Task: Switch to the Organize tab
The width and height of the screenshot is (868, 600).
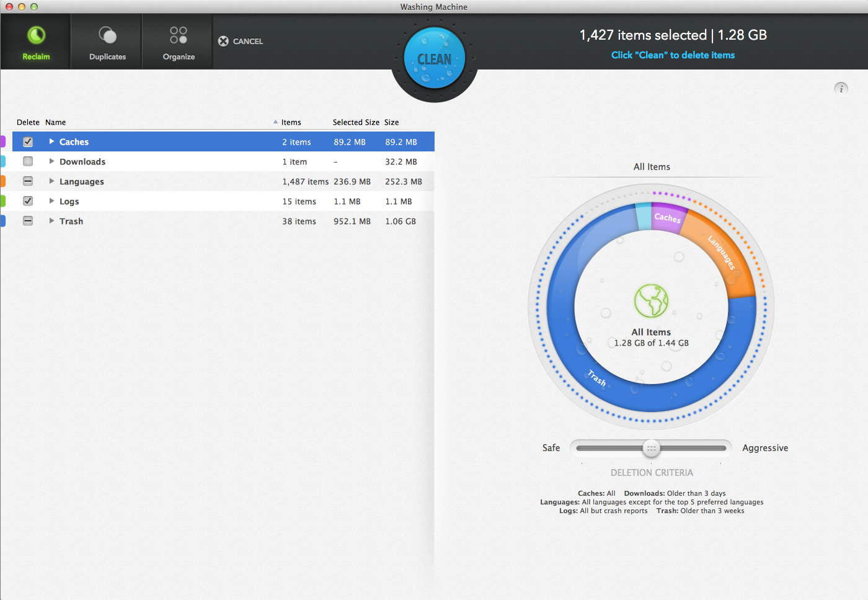Action: click(x=179, y=42)
